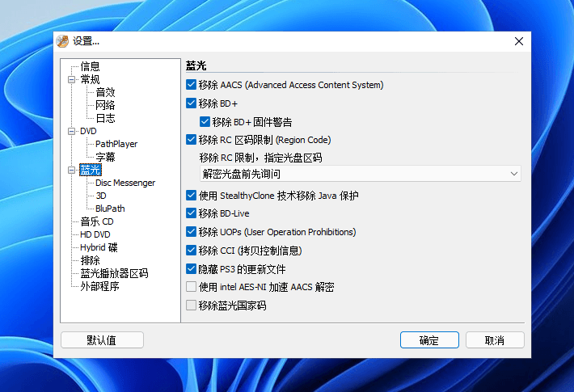Click the 默认值 button

coord(102,340)
